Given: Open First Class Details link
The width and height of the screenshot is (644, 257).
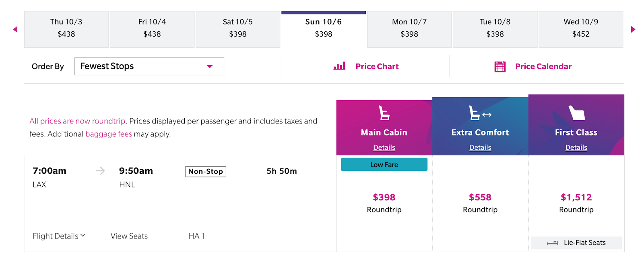Looking at the screenshot, I should (x=576, y=148).
